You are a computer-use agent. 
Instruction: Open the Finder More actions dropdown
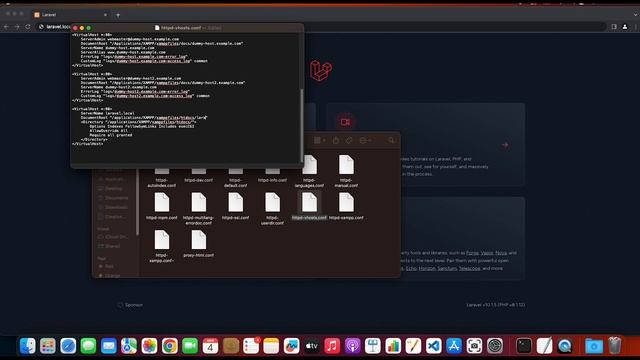click(365, 140)
